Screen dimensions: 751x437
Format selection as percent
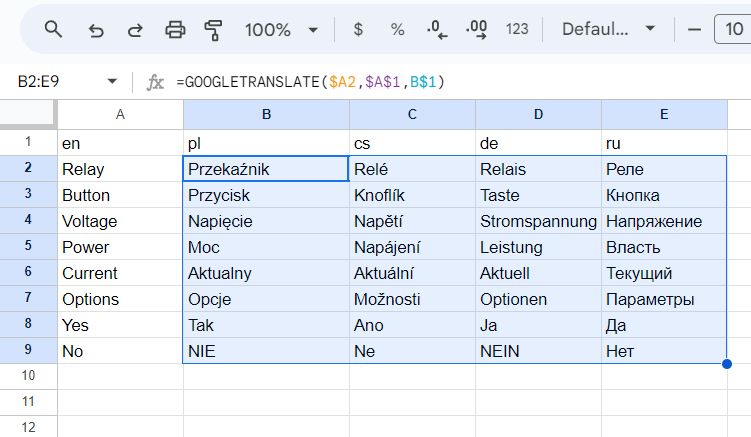click(x=397, y=30)
